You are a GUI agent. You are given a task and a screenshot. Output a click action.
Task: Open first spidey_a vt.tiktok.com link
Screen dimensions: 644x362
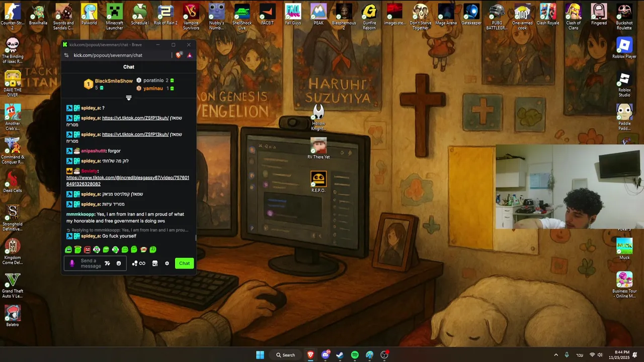click(135, 118)
